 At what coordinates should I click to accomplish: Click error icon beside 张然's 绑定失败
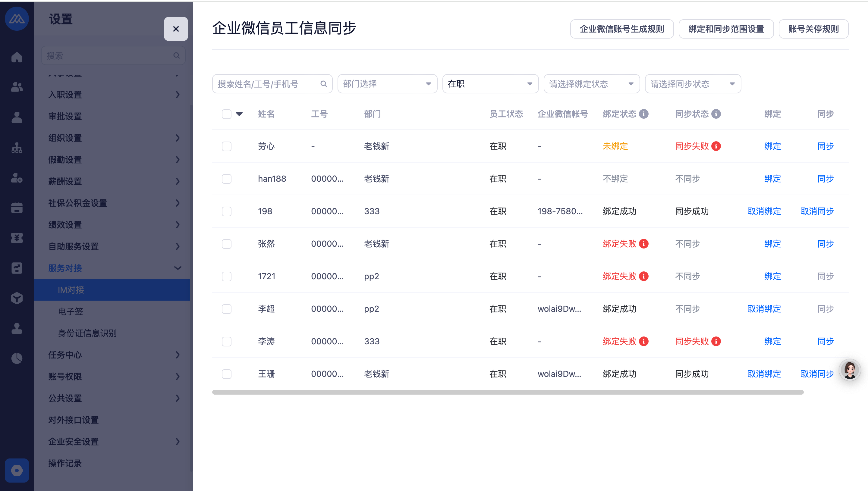tap(644, 243)
